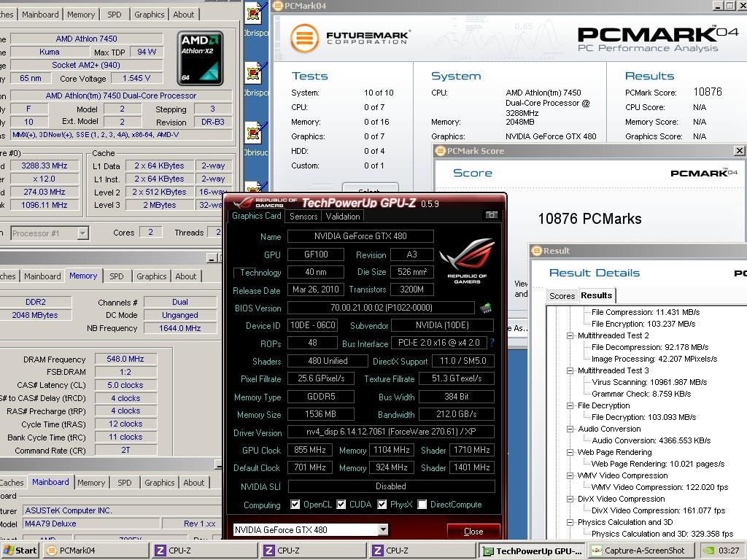Click the GPU Clock 855 MHz value

[309, 449]
